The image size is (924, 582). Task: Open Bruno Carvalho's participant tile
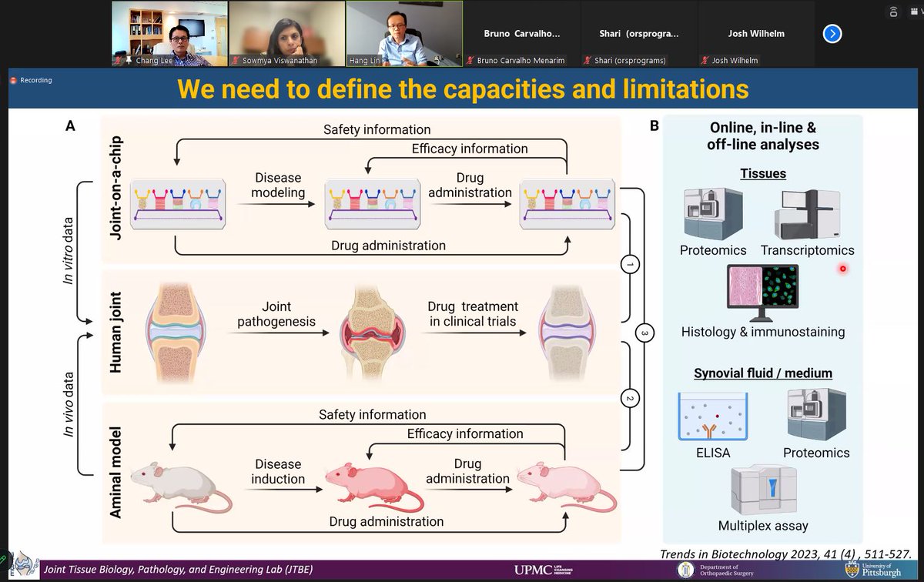click(x=521, y=33)
